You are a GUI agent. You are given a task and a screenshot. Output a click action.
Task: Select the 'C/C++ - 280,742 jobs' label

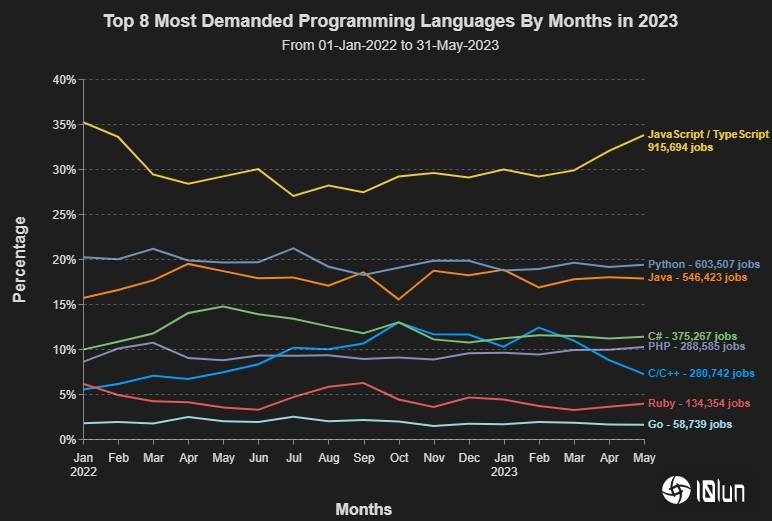(x=701, y=373)
